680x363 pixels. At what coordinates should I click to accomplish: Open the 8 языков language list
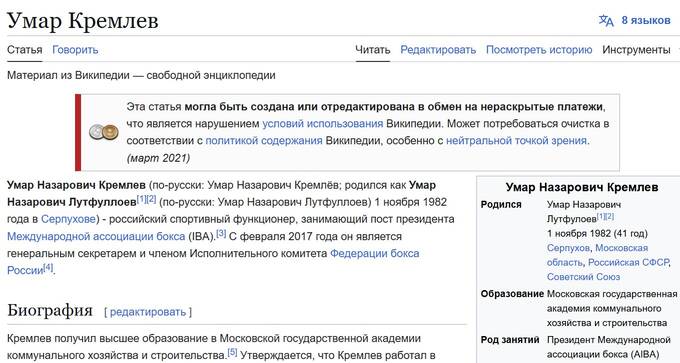[646, 20]
